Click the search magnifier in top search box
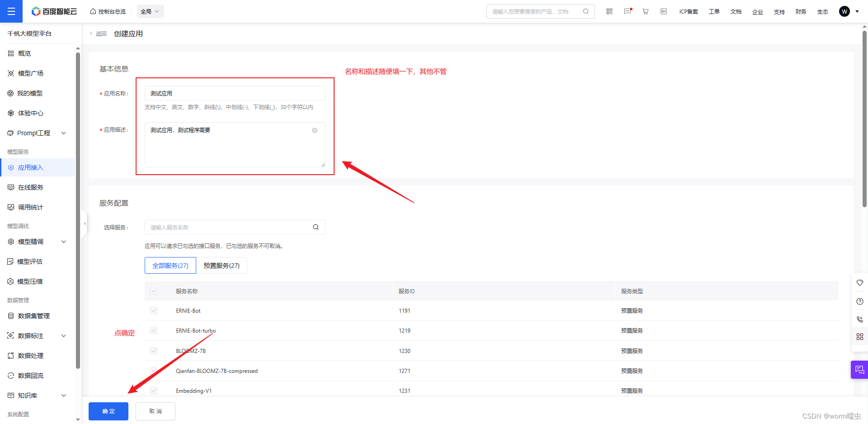868x424 pixels. (586, 11)
